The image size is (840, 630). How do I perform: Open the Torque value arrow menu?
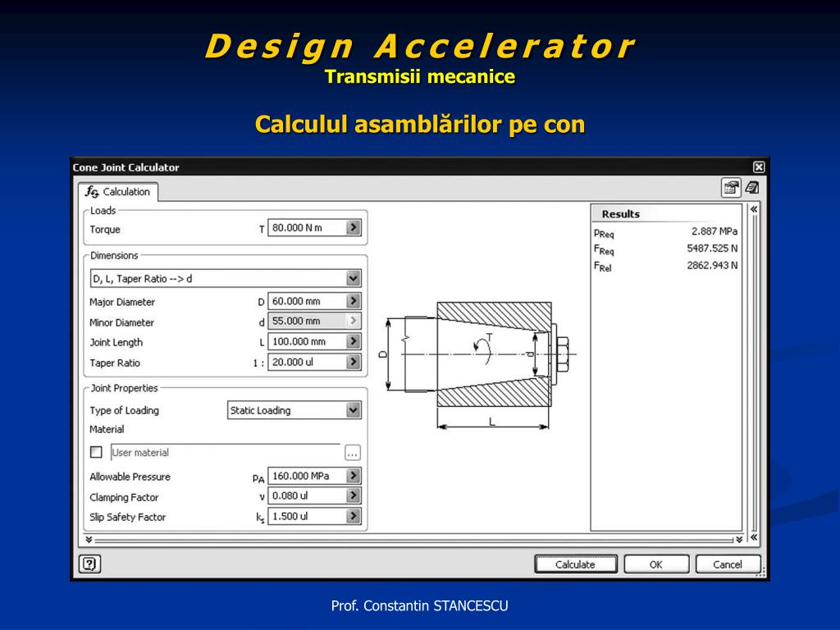353,228
